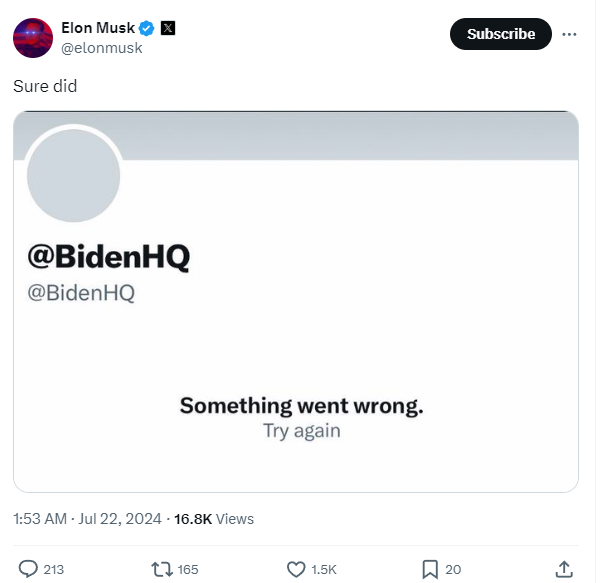
Task: Click the Something went wrong message
Action: click(x=302, y=406)
